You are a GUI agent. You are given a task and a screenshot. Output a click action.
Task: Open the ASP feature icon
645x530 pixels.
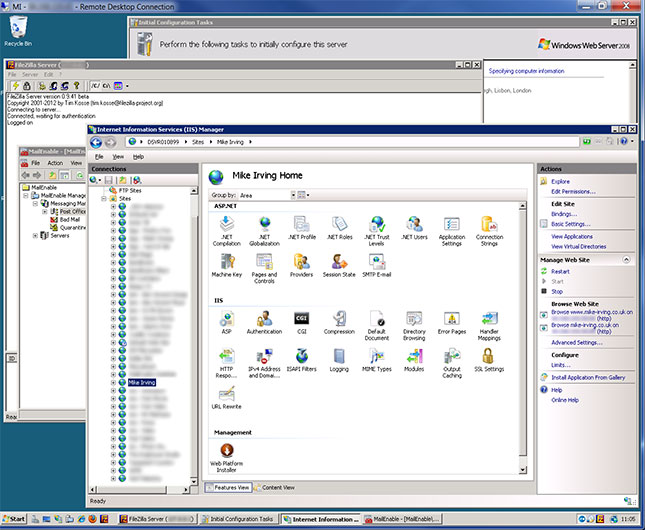click(227, 322)
